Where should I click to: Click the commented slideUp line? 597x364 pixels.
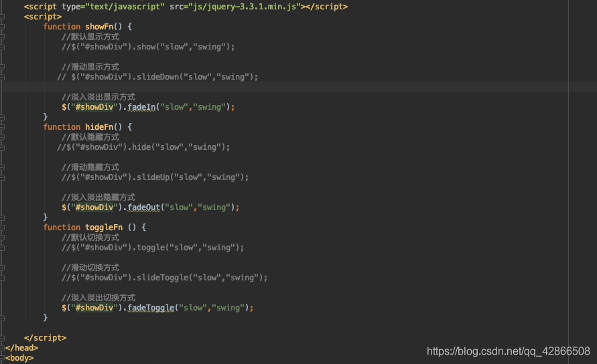click(155, 177)
